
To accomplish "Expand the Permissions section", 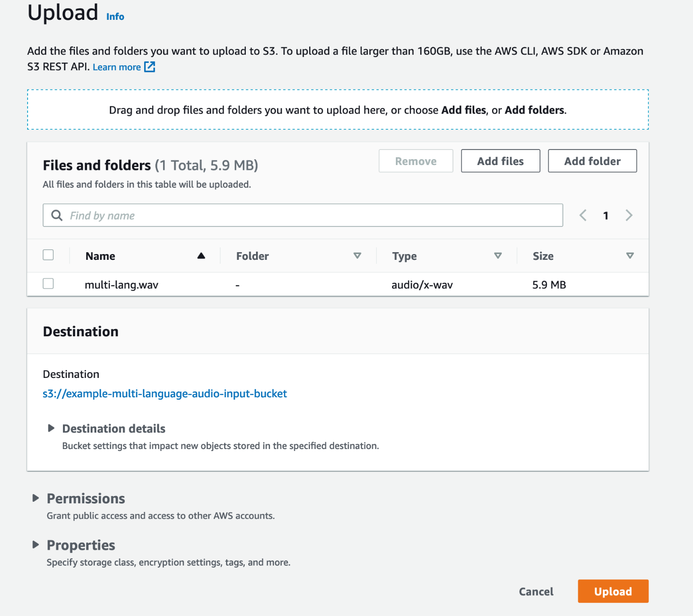I will [35, 498].
